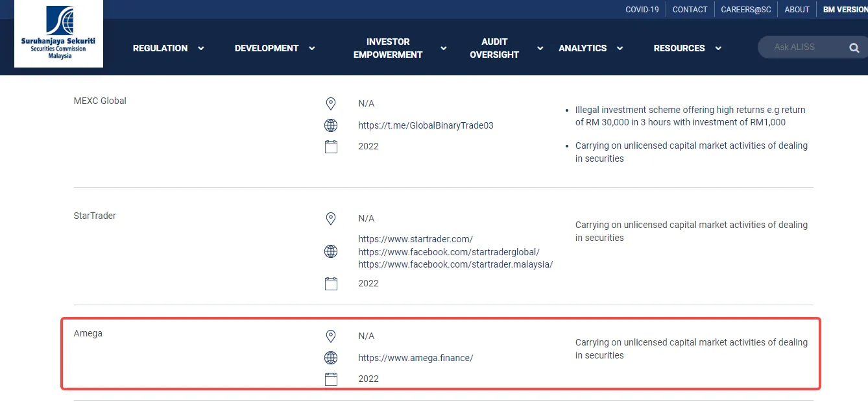868x402 pixels.
Task: Expand the Audit Oversight chevron
Action: click(540, 48)
